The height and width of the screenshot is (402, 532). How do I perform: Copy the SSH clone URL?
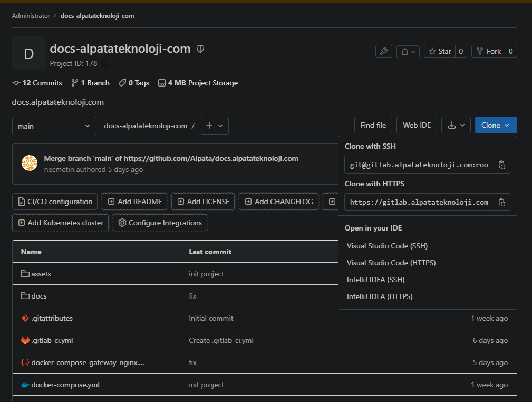click(502, 165)
